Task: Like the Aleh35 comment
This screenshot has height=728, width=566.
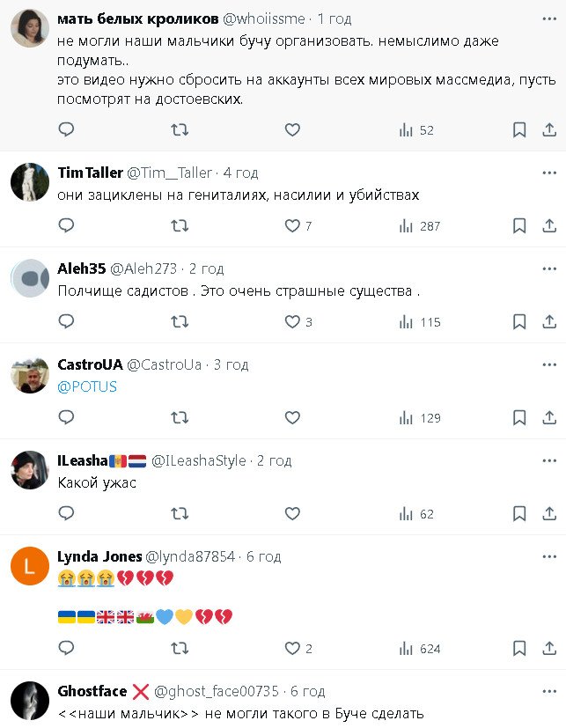Action: 293,322
